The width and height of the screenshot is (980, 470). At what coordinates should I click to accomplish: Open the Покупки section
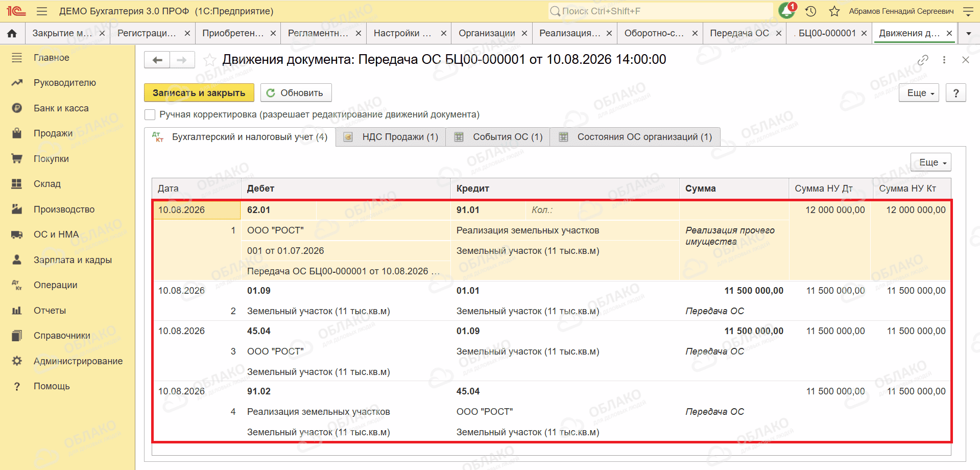[51, 159]
